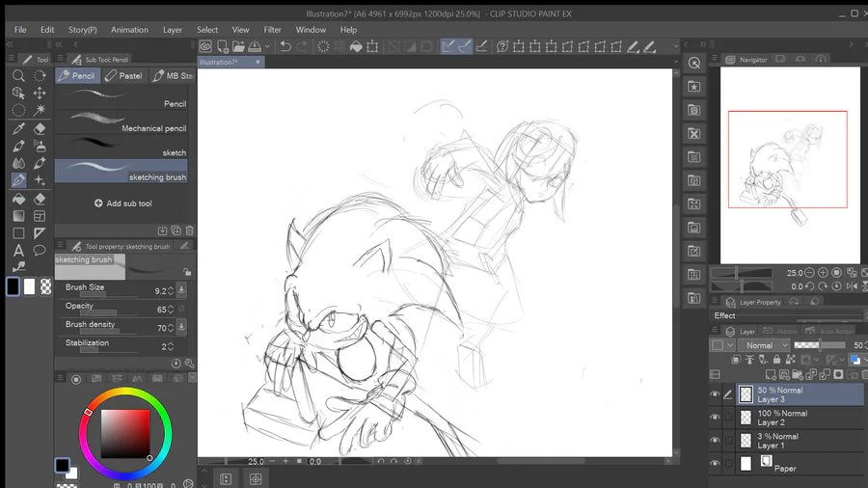Image resolution: width=868 pixels, height=488 pixels.
Task: Toggle transparent color swatch
Action: click(46, 286)
